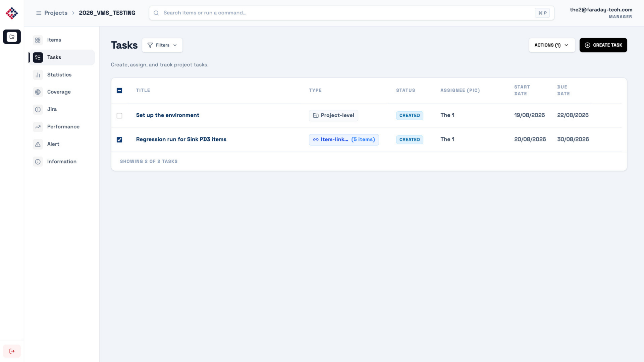Open the Coverage target icon
Viewport: 644px width, 362px height.
[x=38, y=92]
